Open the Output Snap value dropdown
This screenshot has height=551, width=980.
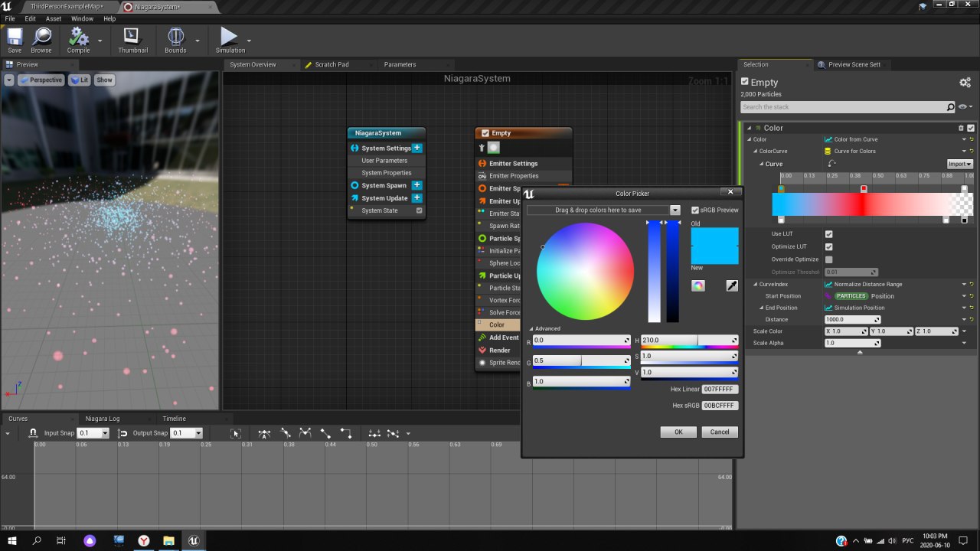click(198, 433)
